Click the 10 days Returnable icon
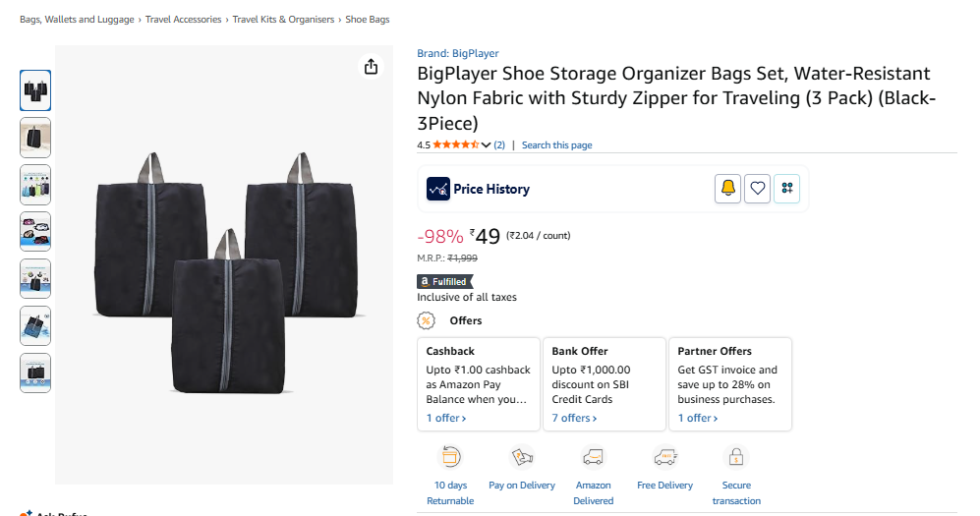This screenshot has width=980, height=516. (450, 457)
